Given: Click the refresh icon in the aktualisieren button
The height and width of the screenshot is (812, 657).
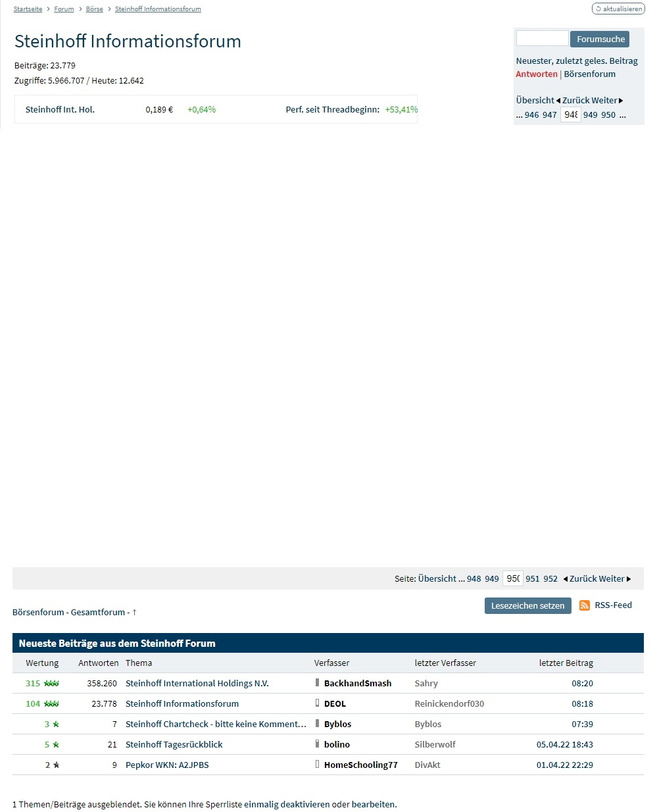Looking at the screenshot, I should pos(598,9).
